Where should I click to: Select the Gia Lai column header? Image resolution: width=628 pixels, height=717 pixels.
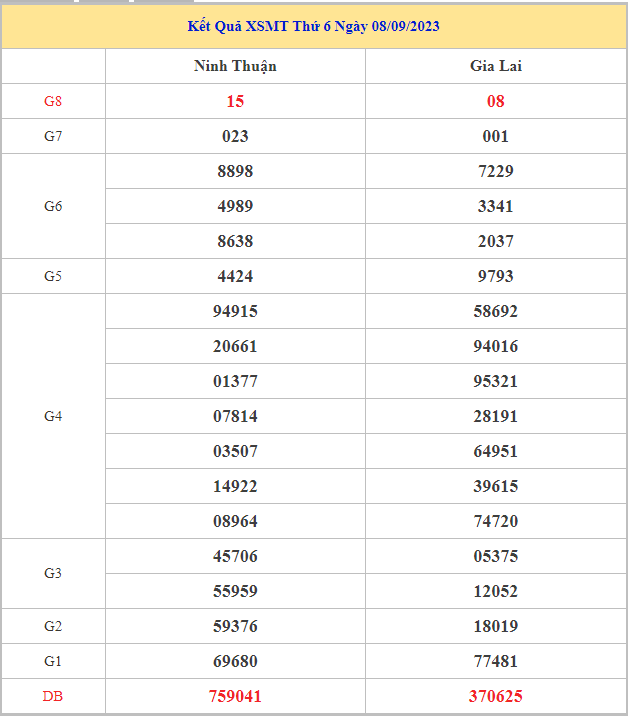[495, 66]
